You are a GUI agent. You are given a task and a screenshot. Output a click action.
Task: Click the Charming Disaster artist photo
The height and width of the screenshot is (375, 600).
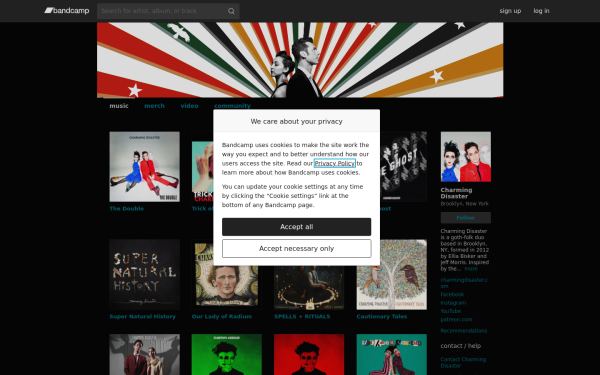coord(466,157)
